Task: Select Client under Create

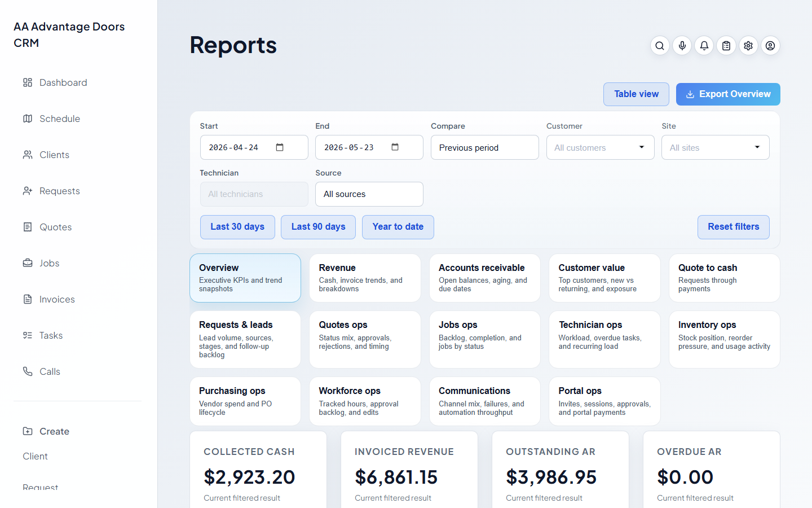Action: (35, 456)
